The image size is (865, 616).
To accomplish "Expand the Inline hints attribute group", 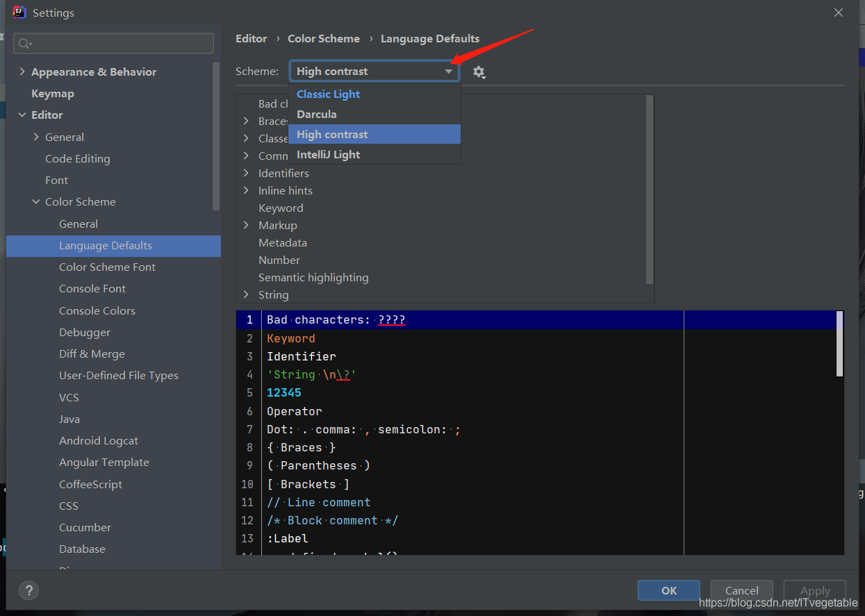I will coord(246,190).
